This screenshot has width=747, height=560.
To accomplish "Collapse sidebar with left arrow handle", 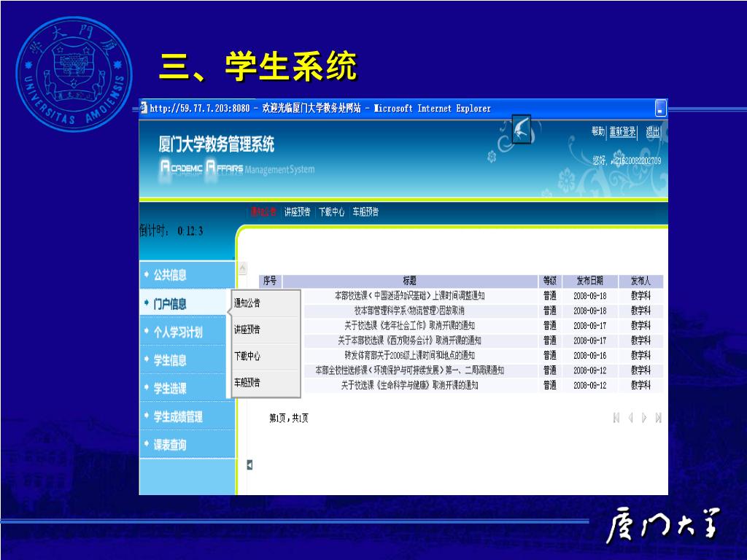I will (x=249, y=464).
